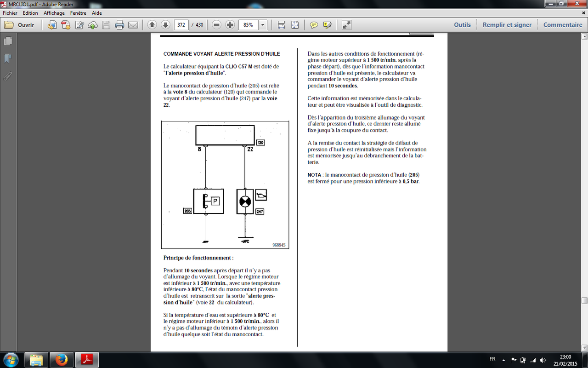Click the 96894S diagram reference label
The height and width of the screenshot is (368, 588).
[279, 245]
